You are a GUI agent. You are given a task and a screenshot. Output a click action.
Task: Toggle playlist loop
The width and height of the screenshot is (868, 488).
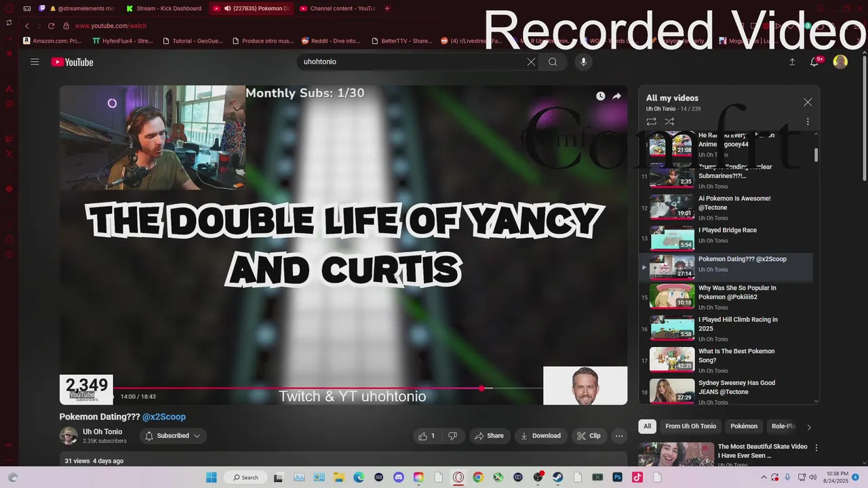click(x=651, y=121)
